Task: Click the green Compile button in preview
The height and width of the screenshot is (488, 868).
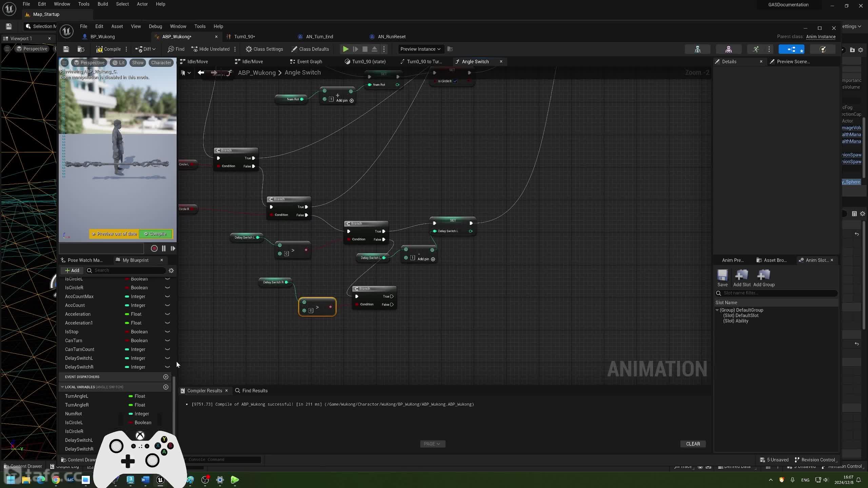Action: pyautogui.click(x=155, y=234)
